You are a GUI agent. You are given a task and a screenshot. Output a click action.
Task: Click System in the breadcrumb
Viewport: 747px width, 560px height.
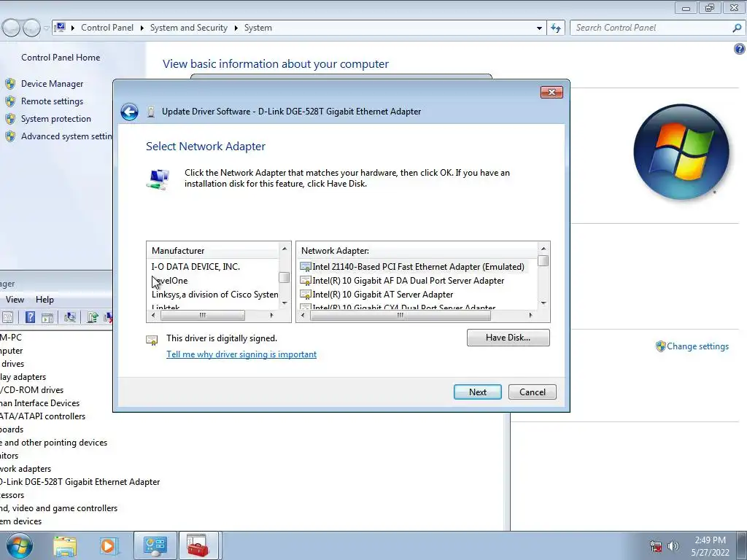click(x=258, y=28)
